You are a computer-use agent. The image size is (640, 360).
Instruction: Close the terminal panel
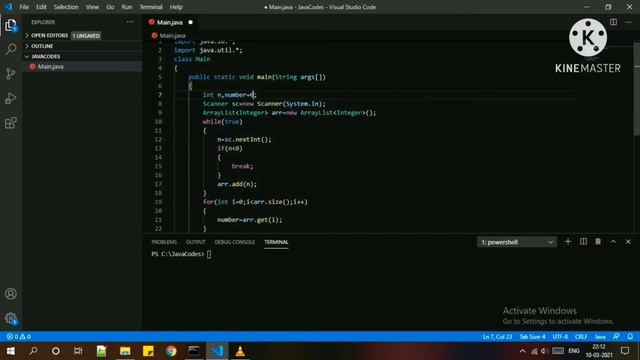[628, 242]
